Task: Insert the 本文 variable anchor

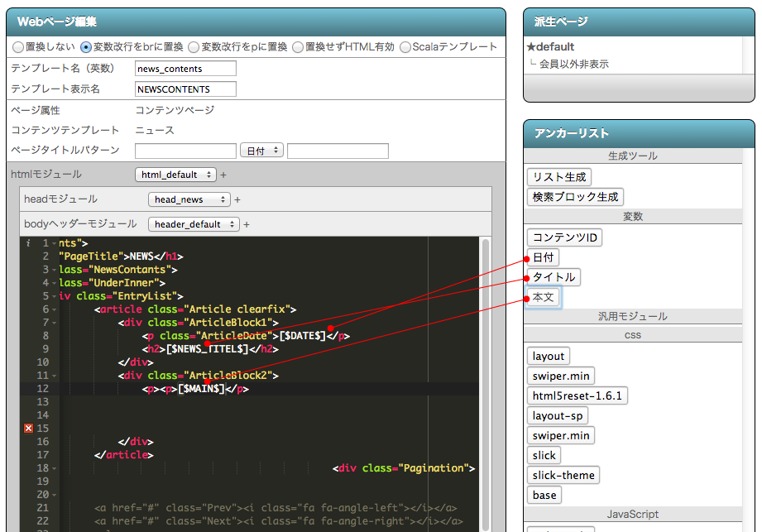Action: tap(543, 297)
